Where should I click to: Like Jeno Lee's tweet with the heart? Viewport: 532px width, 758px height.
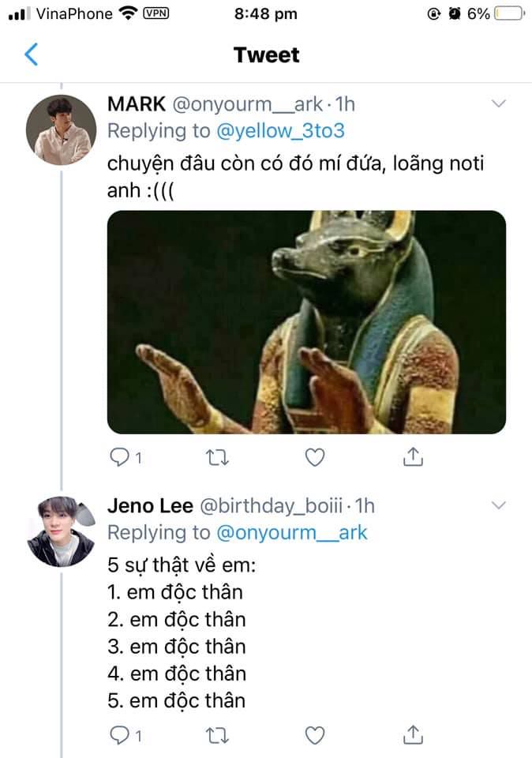coord(315,736)
